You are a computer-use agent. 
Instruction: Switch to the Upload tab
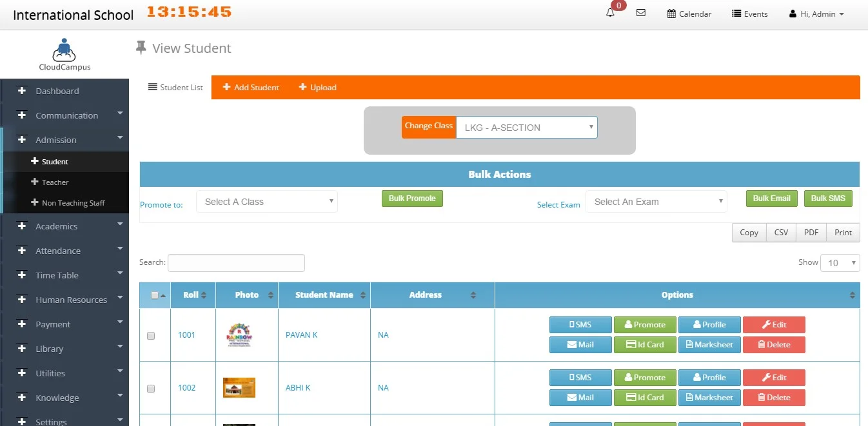(317, 87)
